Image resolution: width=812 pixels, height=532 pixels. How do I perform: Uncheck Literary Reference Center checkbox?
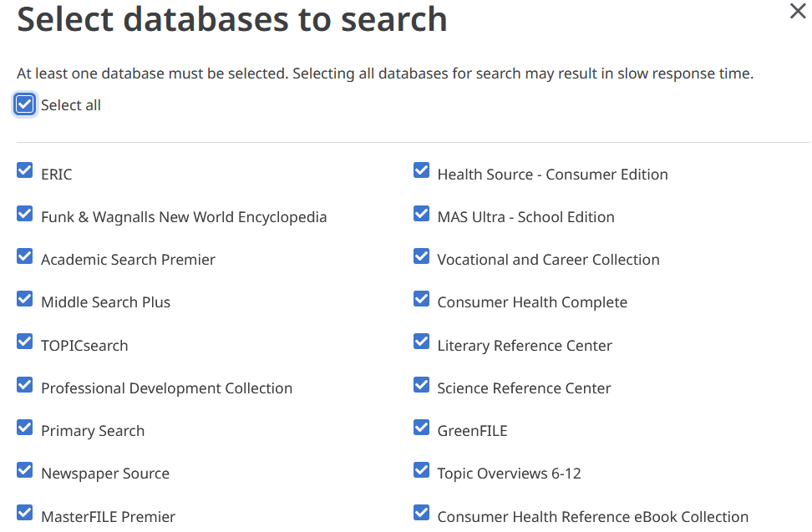421,342
